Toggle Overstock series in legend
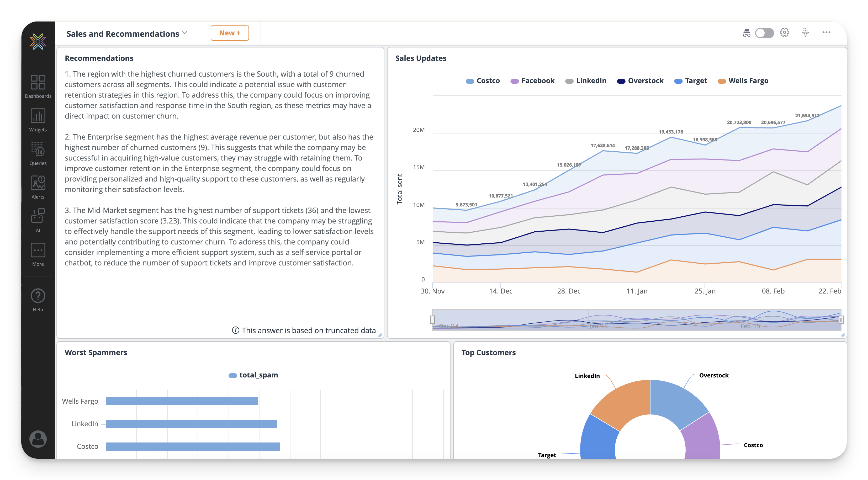868x480 pixels. pyautogui.click(x=640, y=81)
